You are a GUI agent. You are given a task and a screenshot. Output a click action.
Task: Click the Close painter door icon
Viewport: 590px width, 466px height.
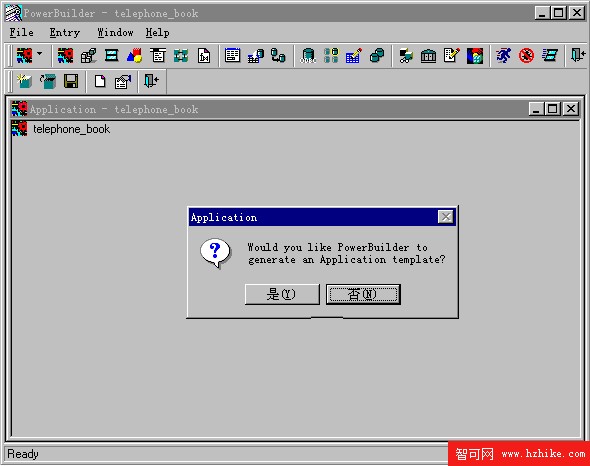pyautogui.click(x=151, y=81)
